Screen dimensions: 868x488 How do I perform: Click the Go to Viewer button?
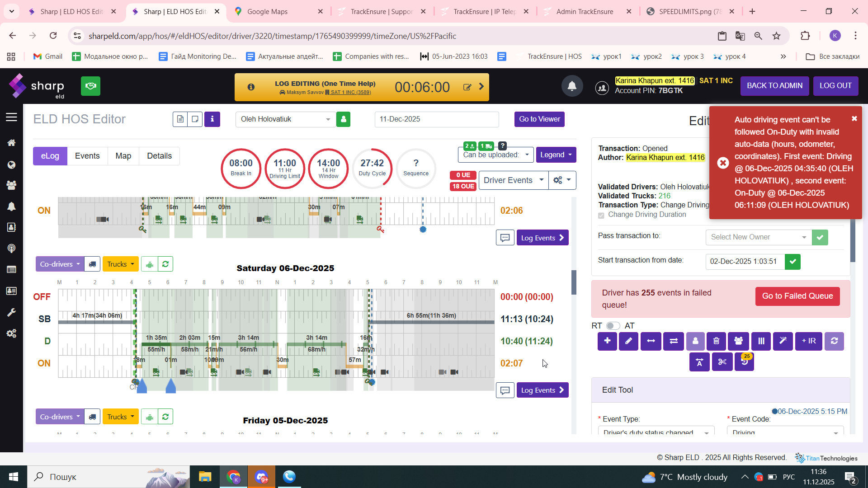(539, 119)
